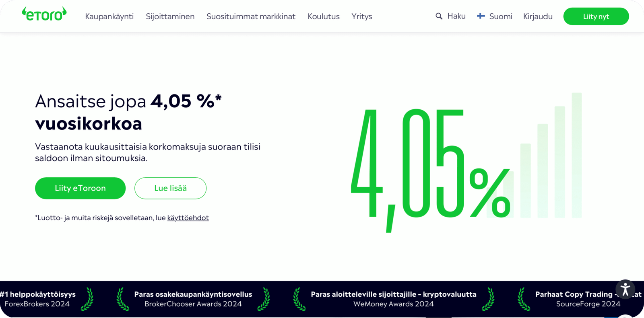Click the laurel right of ForexBrokers award
Screen dimensions: 644x318
[87, 299]
